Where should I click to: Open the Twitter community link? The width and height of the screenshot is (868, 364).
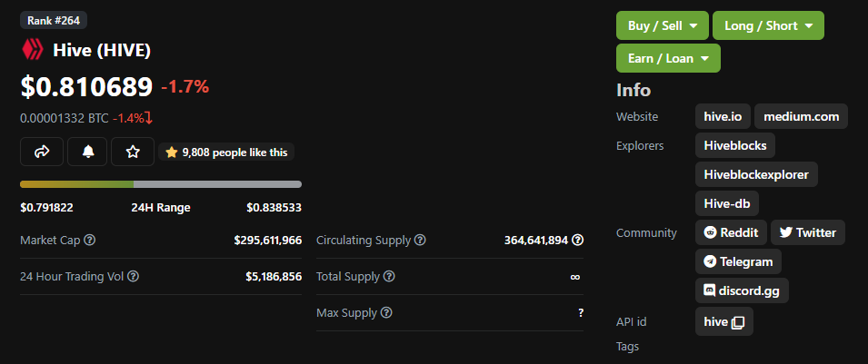(x=808, y=232)
